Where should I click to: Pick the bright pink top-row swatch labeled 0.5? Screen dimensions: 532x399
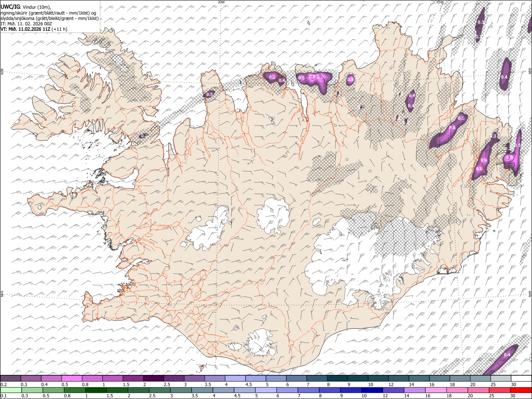coord(71,379)
